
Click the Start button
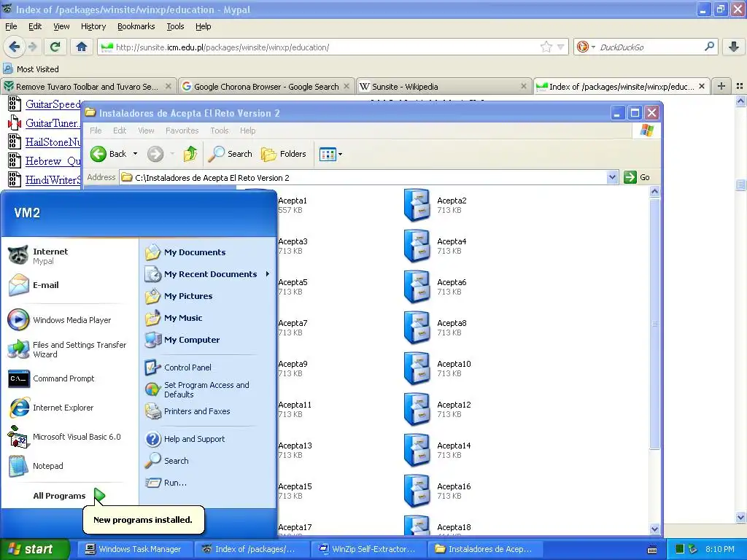pyautogui.click(x=35, y=549)
